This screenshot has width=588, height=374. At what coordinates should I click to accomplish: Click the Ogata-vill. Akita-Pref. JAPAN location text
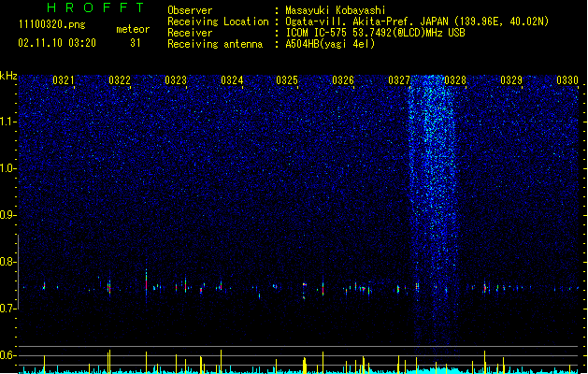[x=417, y=22]
